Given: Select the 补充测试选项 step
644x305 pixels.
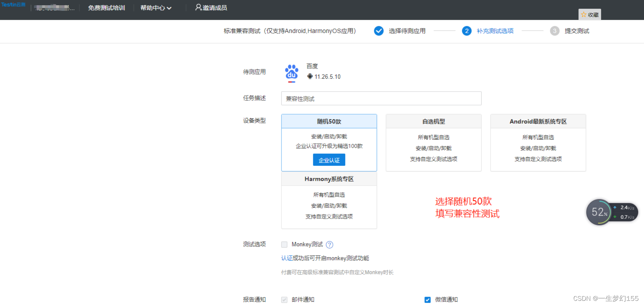Looking at the screenshot, I should 495,31.
